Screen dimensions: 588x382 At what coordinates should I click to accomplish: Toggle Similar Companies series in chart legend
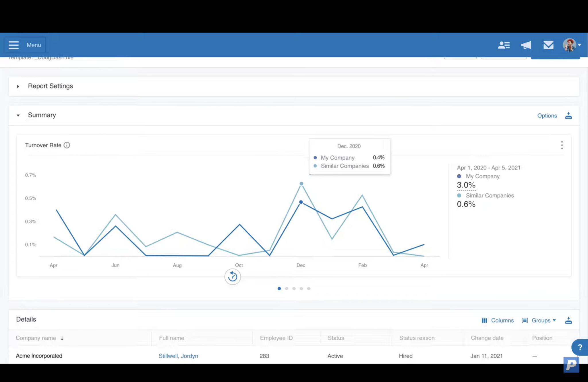486,195
